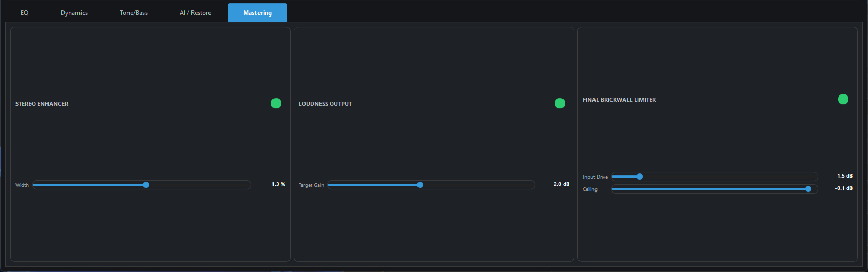Image resolution: width=868 pixels, height=272 pixels.
Task: Click the FINAL BRICKWALL LIMITER heading
Action: click(619, 100)
